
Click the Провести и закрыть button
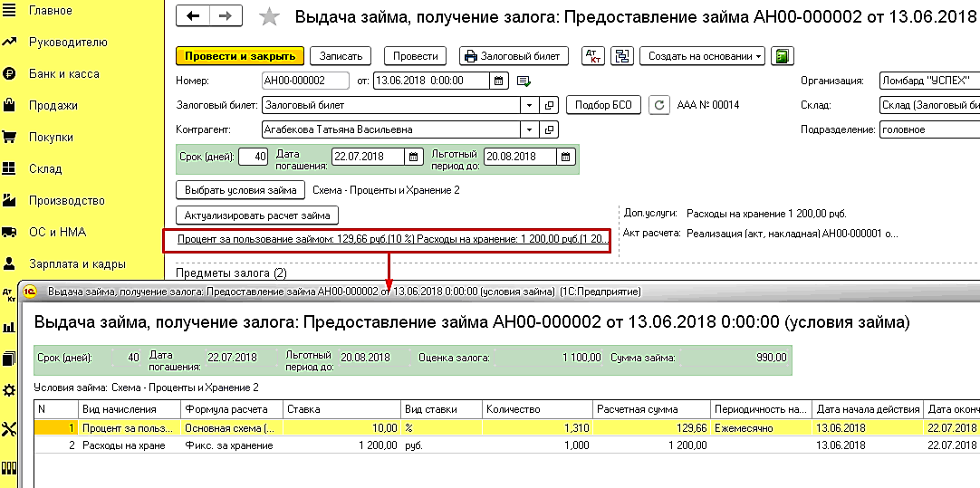click(240, 55)
